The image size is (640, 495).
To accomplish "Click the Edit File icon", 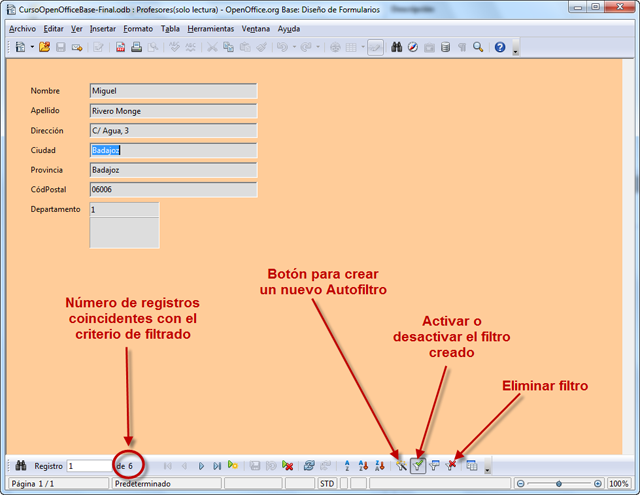I will [x=98, y=47].
